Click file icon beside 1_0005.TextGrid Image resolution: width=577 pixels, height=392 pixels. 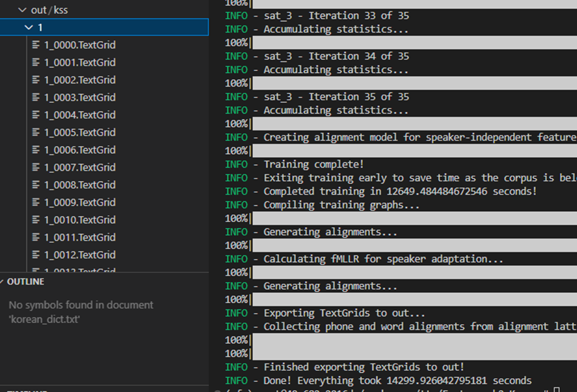pos(36,132)
